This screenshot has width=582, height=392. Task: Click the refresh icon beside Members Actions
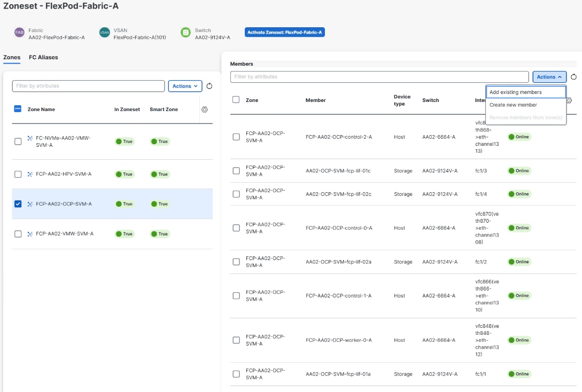coord(573,77)
